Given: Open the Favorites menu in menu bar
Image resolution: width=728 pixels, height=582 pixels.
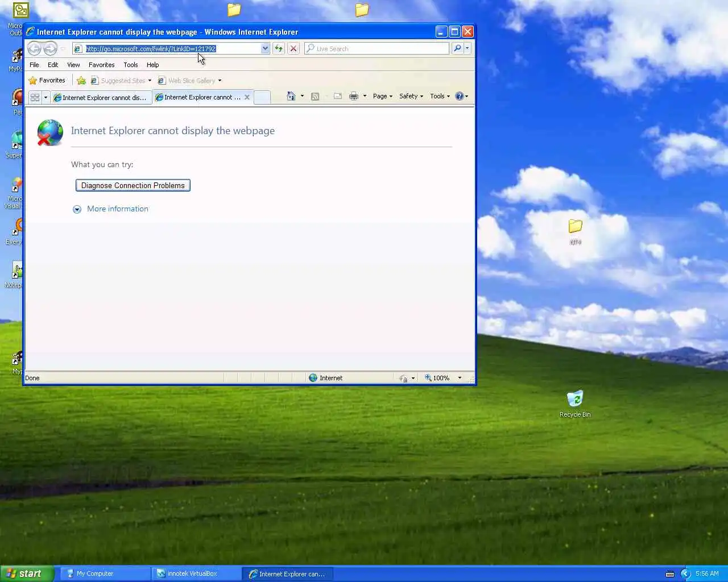Looking at the screenshot, I should click(x=102, y=65).
